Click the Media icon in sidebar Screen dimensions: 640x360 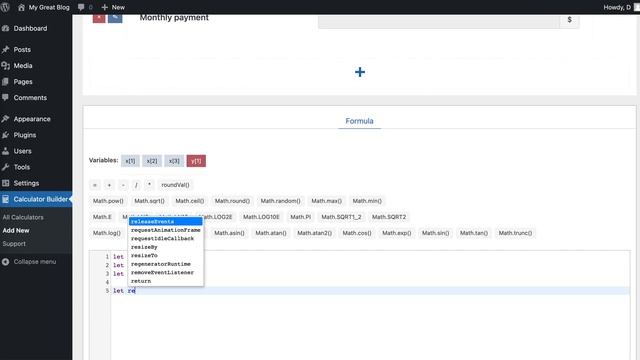tap(6, 66)
